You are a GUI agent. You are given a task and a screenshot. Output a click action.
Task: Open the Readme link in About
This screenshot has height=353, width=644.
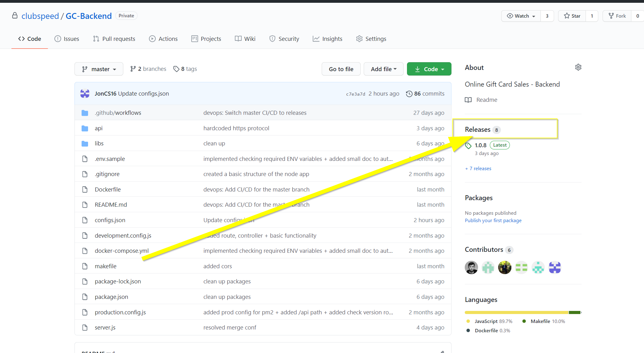pos(481,100)
